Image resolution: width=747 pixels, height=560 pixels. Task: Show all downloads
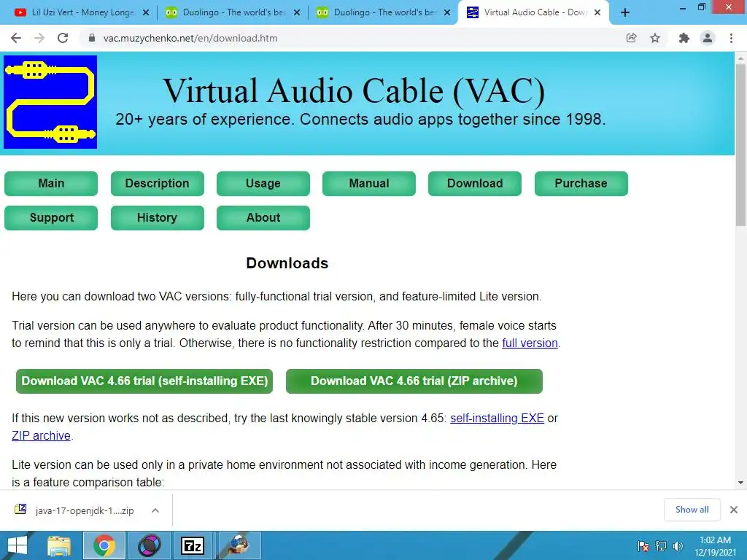click(692, 510)
